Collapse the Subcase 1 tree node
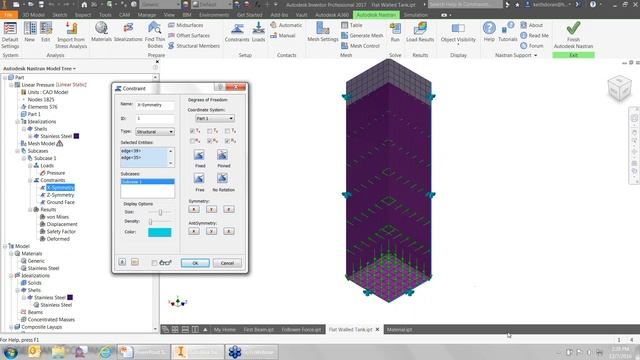The image size is (640, 360). (x=24, y=158)
